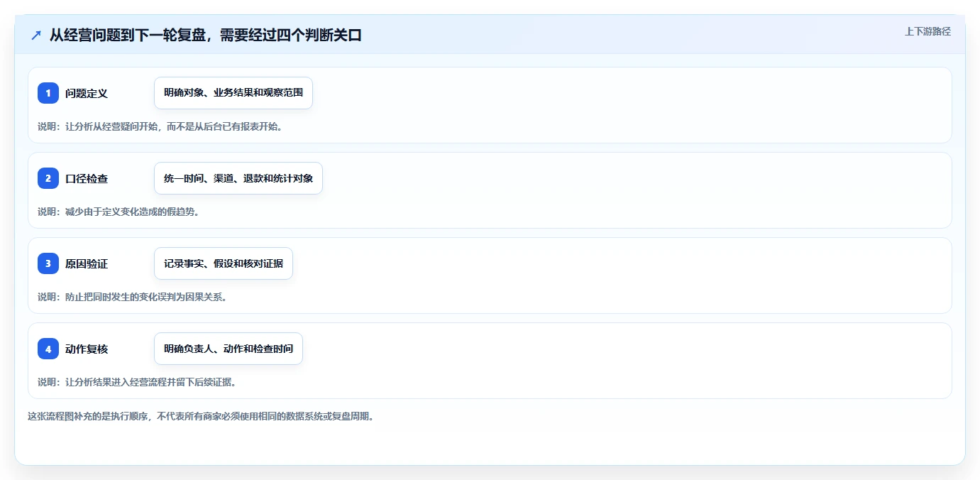Click the note 减少由于定义变化造成的假趋势
The image size is (980, 480).
132,212
